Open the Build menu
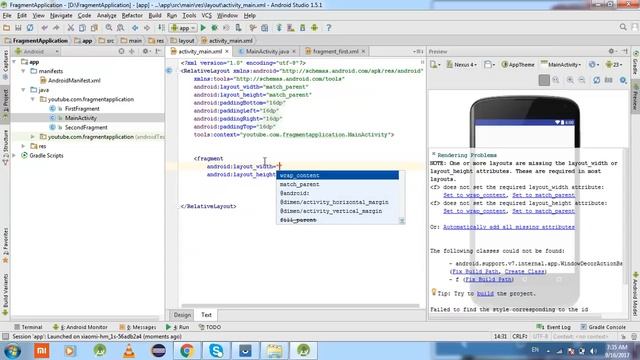This screenshot has height=360, width=640. coord(155,16)
